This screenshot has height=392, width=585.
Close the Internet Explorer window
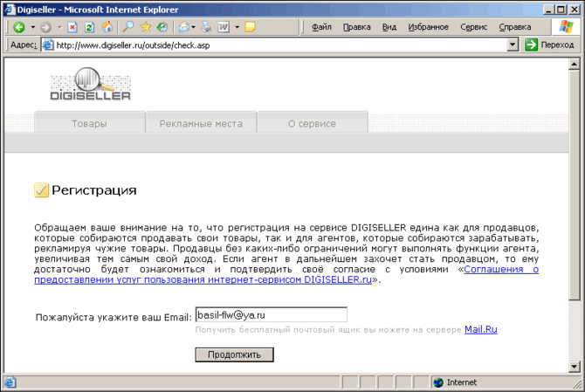click(x=575, y=10)
